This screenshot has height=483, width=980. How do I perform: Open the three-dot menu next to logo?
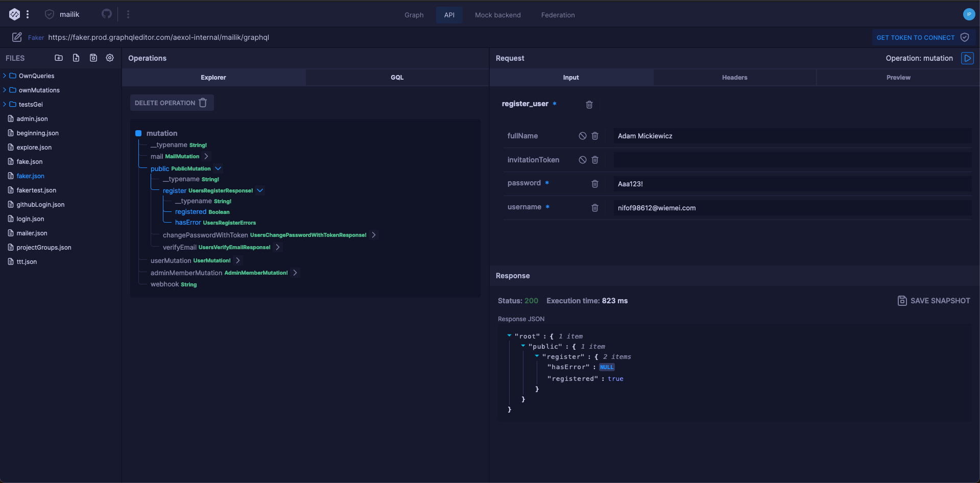coord(28,14)
